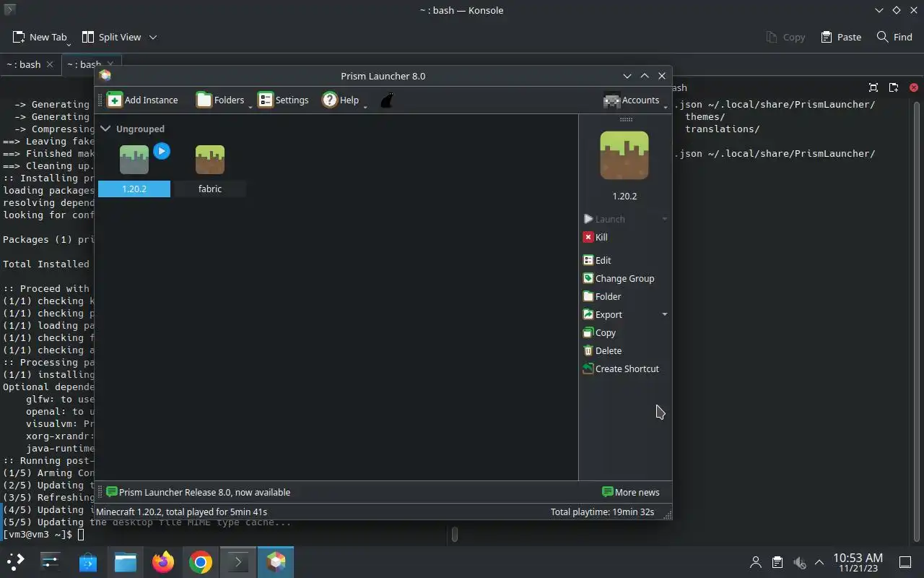Viewport: 924px width, 578px height.
Task: Open Prism Launcher Release 8.0 news link
Action: coord(198,492)
